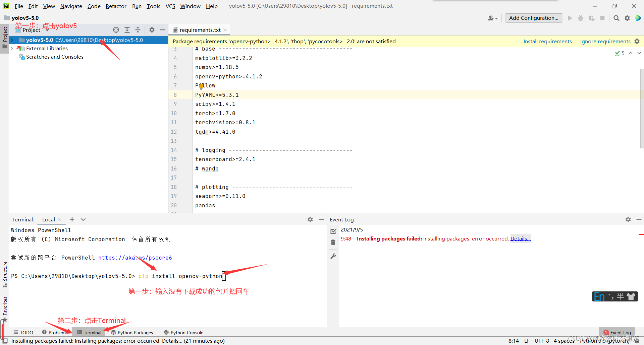The image size is (644, 345).
Task: Click Ignore requirements link
Action: [605, 41]
